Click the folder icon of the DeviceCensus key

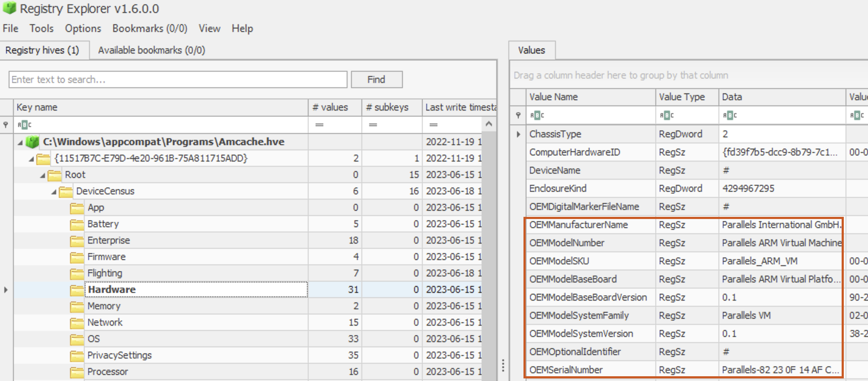(66, 192)
